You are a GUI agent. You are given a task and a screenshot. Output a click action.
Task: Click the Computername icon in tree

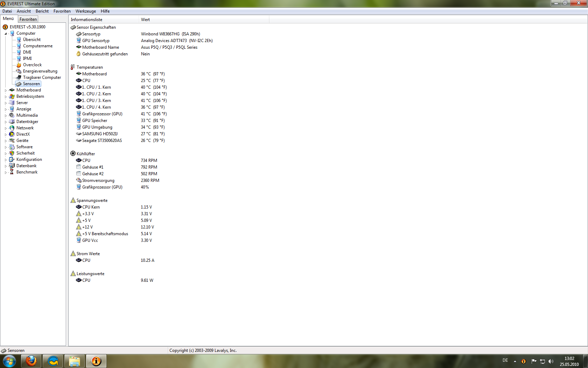(x=19, y=46)
